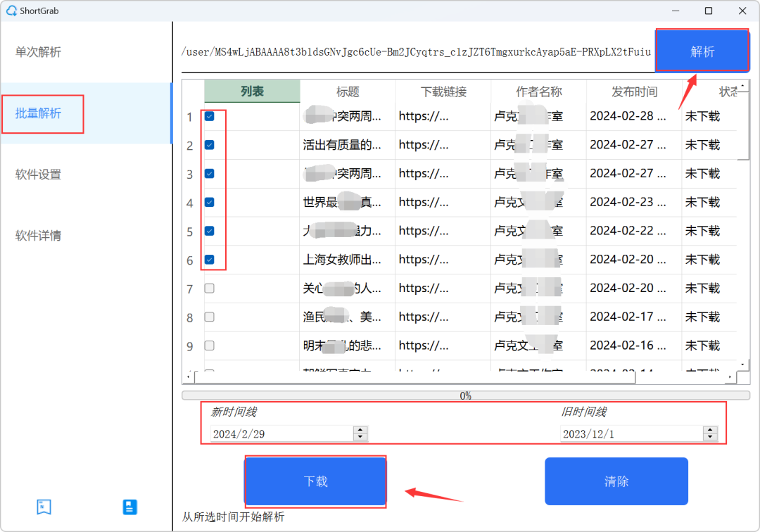Click the blue document icon in sidebar bottom

[x=130, y=507]
